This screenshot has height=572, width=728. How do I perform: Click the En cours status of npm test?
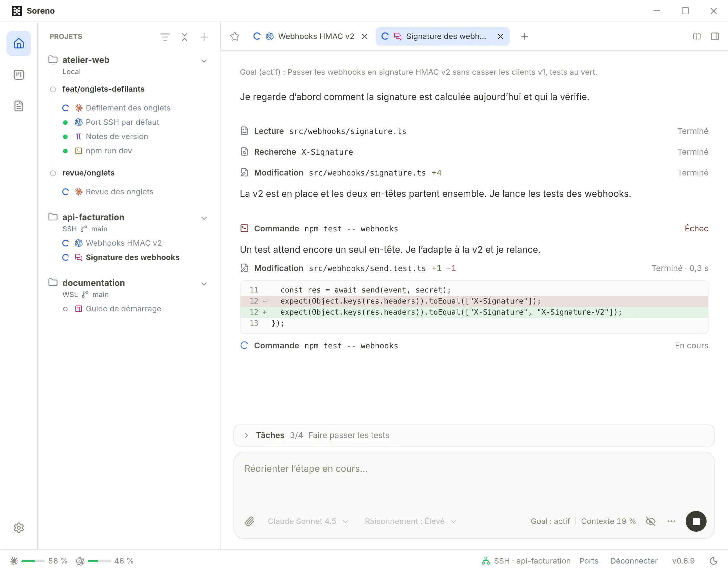pyautogui.click(x=691, y=345)
